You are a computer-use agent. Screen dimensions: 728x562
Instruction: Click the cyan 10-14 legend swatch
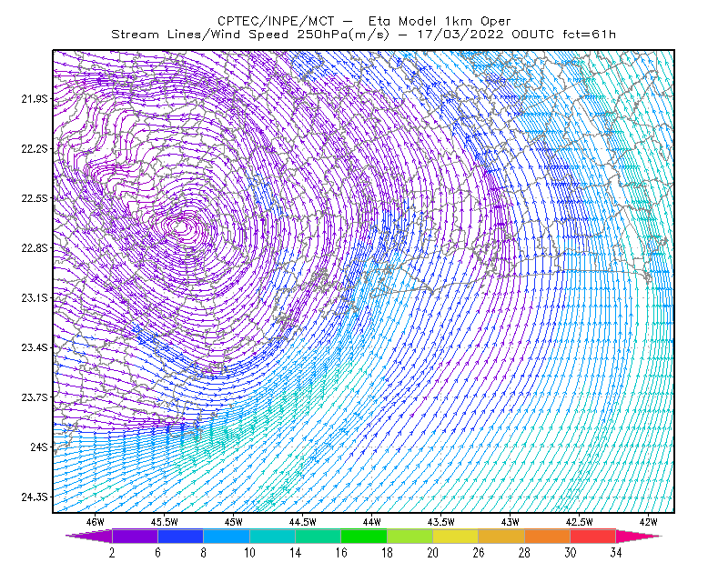272,536
